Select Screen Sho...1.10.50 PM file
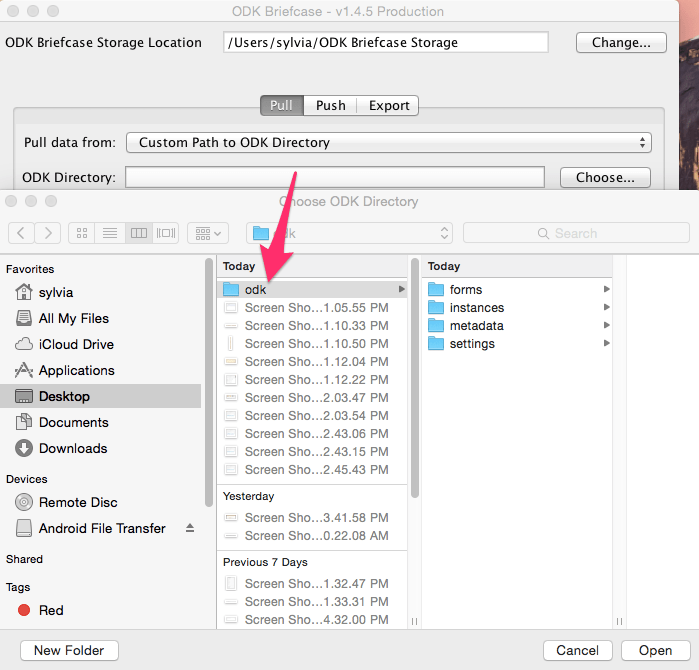Screen dimensions: 699x670 point(312,344)
